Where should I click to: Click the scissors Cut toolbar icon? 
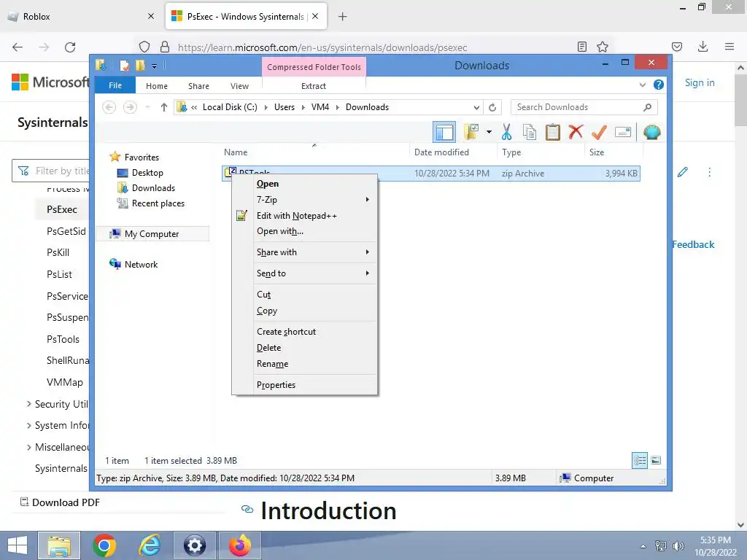tap(506, 132)
